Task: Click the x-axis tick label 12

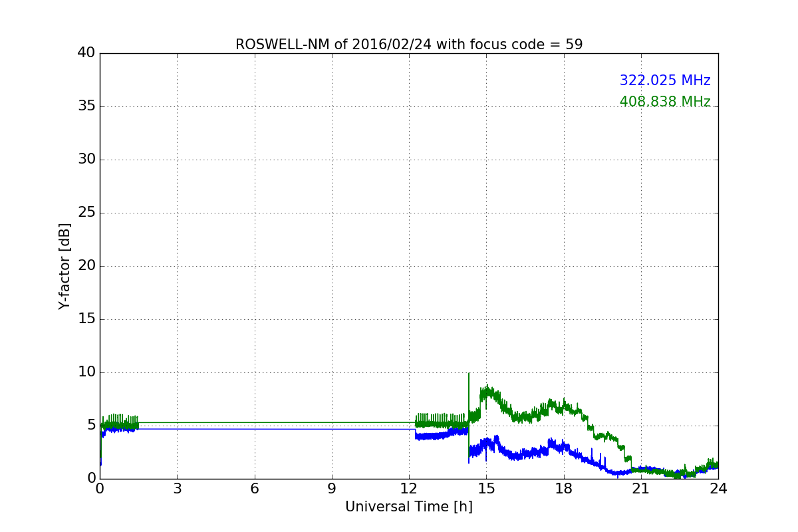Action: click(x=409, y=488)
